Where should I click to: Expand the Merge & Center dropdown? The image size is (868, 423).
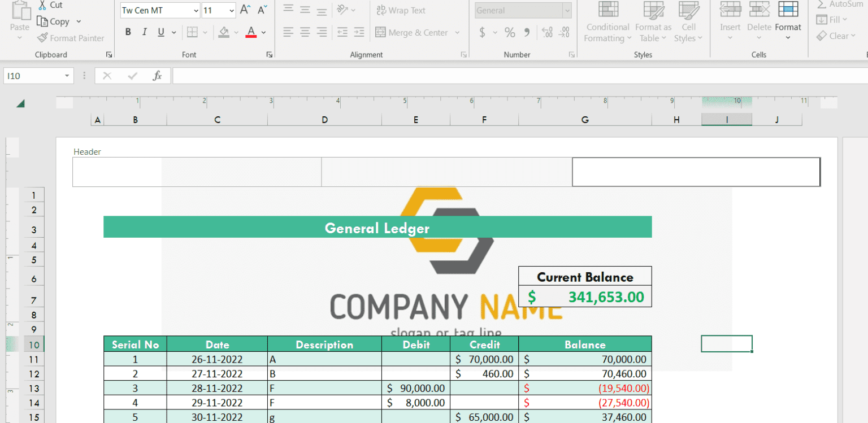coord(457,32)
